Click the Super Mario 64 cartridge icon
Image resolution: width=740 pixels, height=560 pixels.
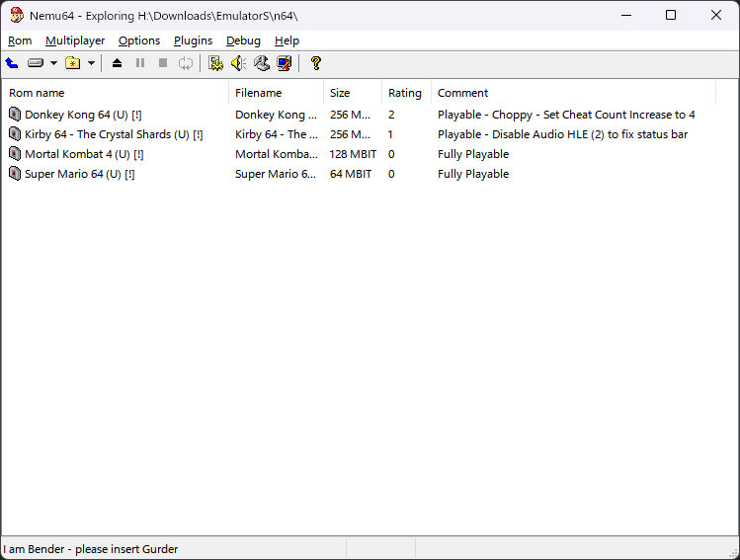(15, 174)
